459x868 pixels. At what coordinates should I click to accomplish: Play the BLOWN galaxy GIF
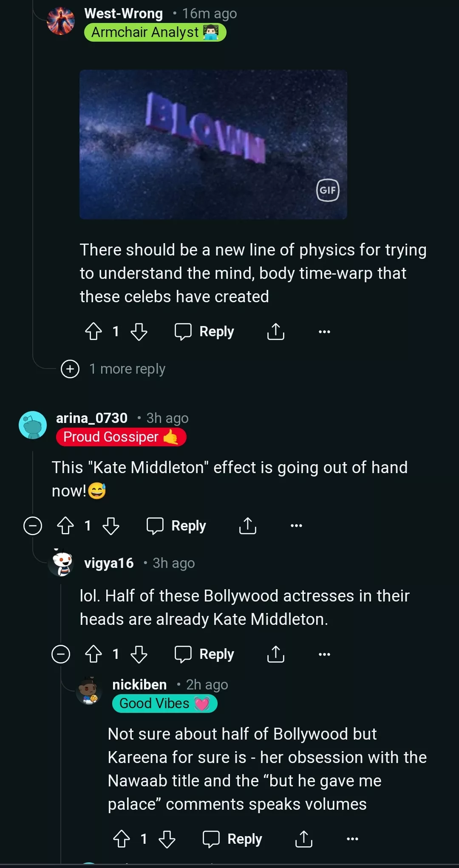click(213, 145)
